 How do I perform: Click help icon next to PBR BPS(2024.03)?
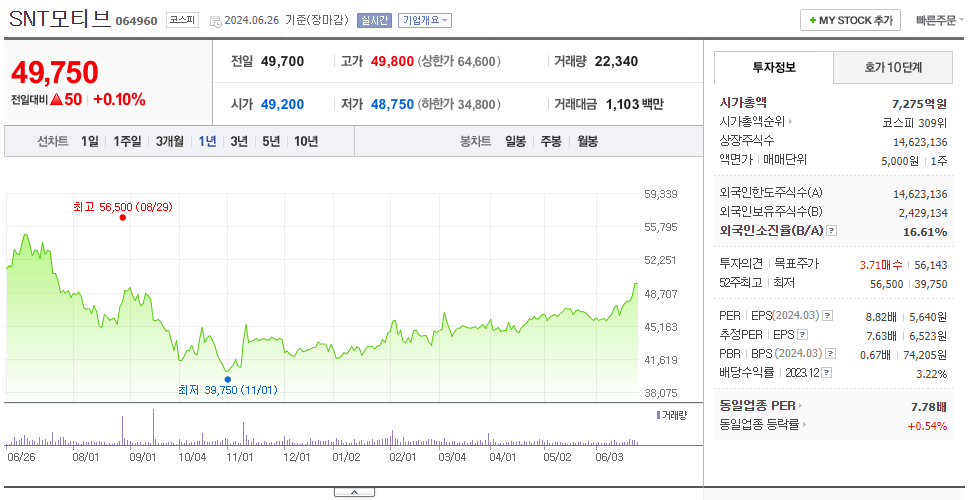tap(831, 354)
